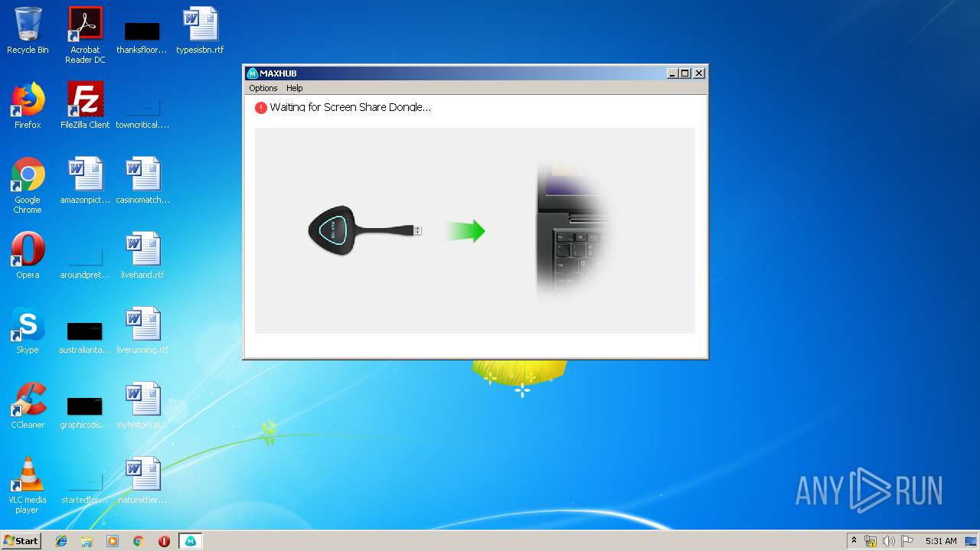Screen dimensions: 980x551
Task: Minimize the MAXHUB window
Action: 672,73
